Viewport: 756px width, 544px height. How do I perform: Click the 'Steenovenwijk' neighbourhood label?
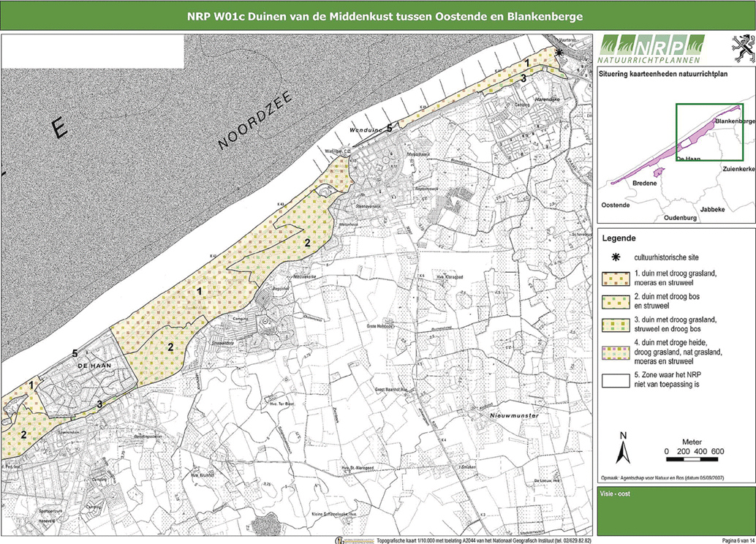click(368, 206)
